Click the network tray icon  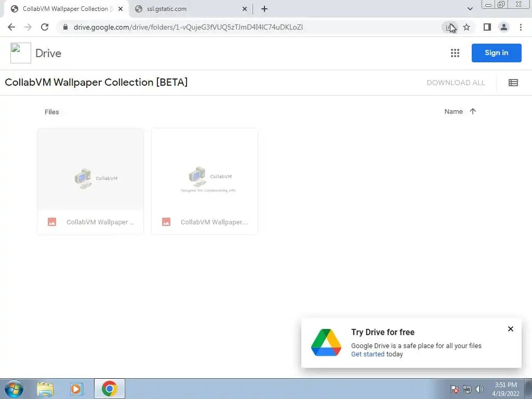[x=467, y=389]
